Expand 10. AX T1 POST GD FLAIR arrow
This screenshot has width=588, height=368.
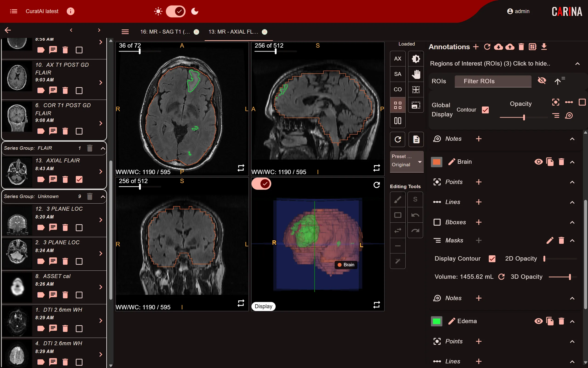coord(101,83)
